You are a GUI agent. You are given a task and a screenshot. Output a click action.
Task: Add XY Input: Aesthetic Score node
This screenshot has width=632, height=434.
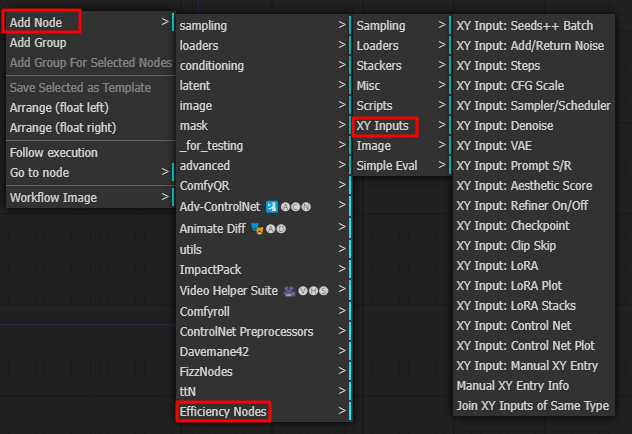534,186
